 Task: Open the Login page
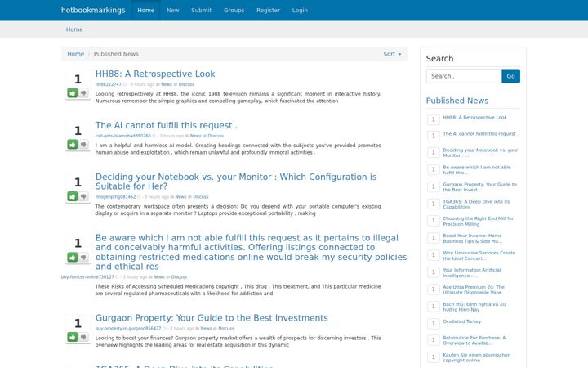point(300,10)
